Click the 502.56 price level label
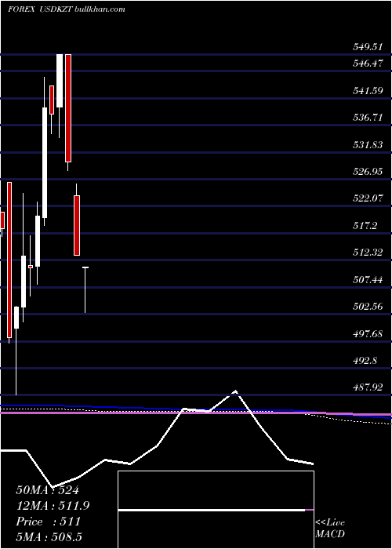The height and width of the screenshot is (549, 392). click(x=368, y=307)
